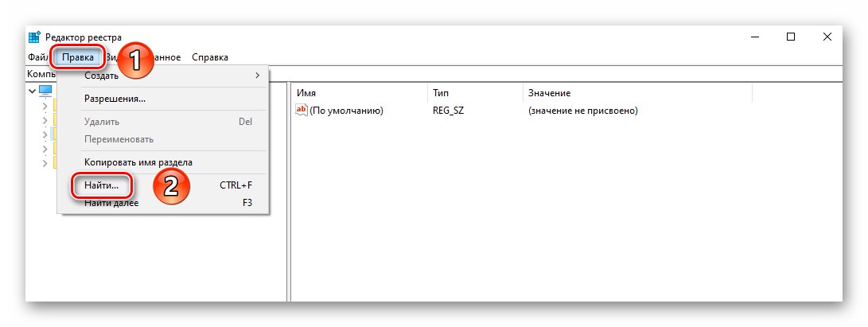Open the Справка menu
868x327 pixels.
pos(210,57)
